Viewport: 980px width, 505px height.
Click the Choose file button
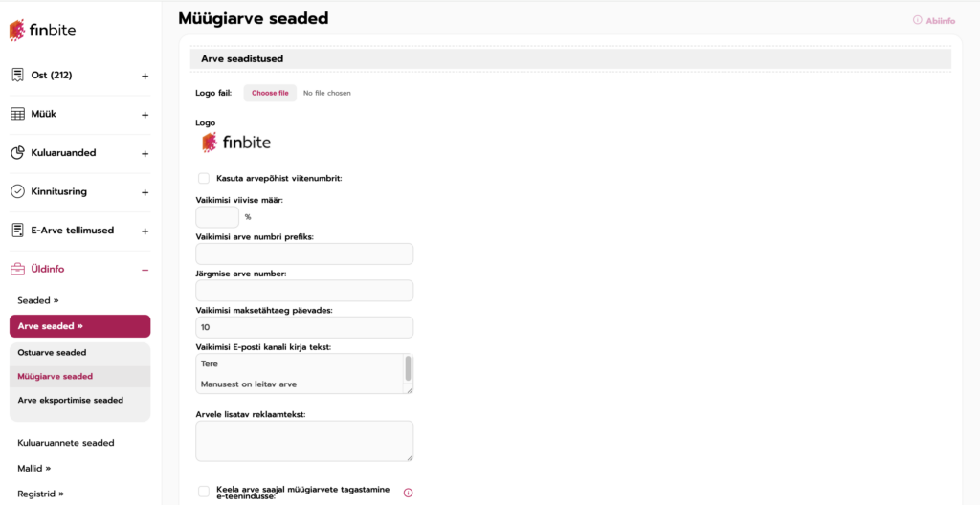coord(270,93)
